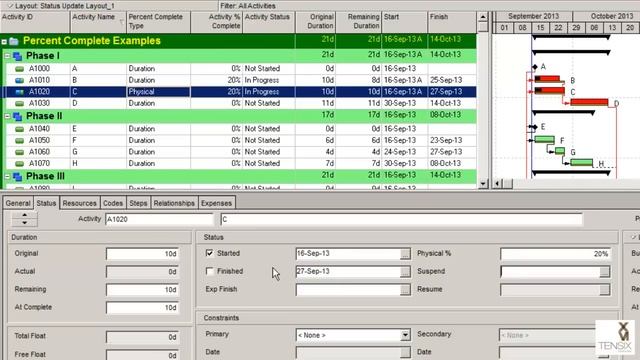Image resolution: width=640 pixels, height=360 pixels.
Task: Click the Activity ID field showing A1020
Action: point(159,219)
